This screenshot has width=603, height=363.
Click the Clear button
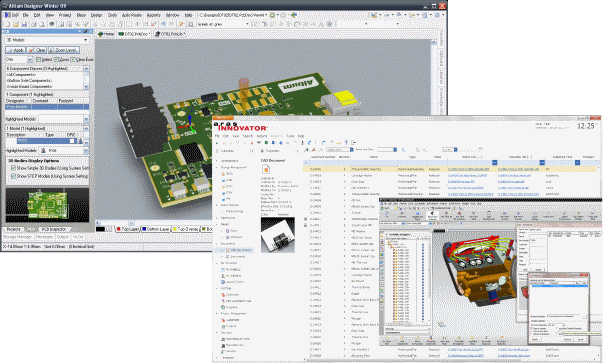pos(37,50)
